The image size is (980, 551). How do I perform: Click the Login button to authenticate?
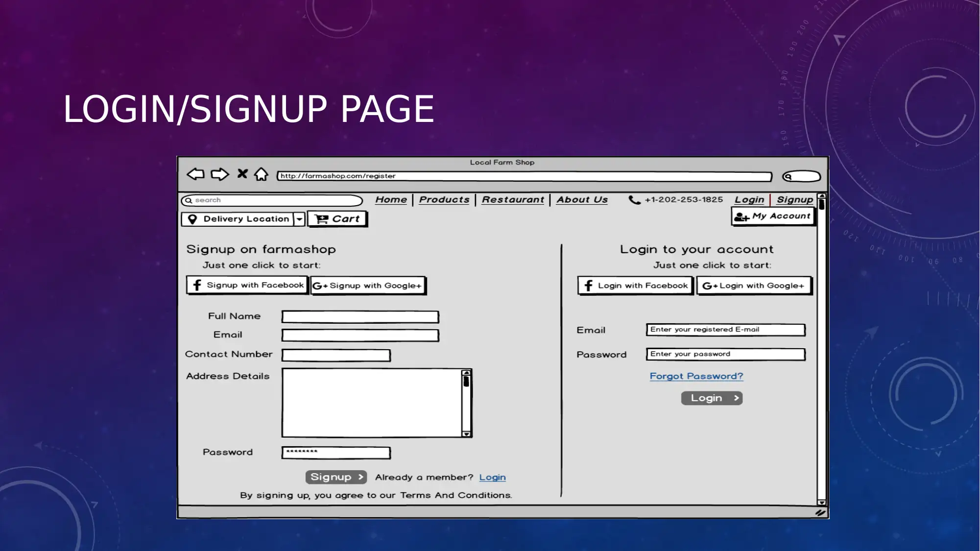coord(711,398)
